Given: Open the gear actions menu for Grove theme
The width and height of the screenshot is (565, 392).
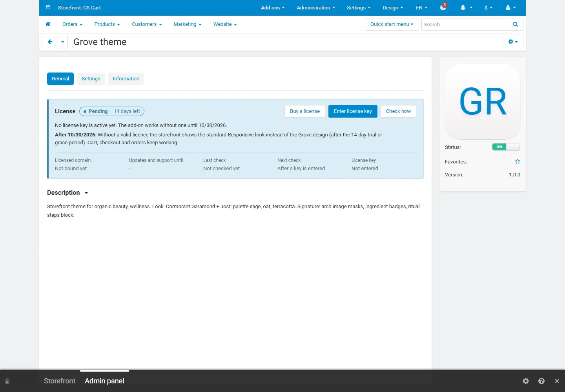Looking at the screenshot, I should point(513,42).
